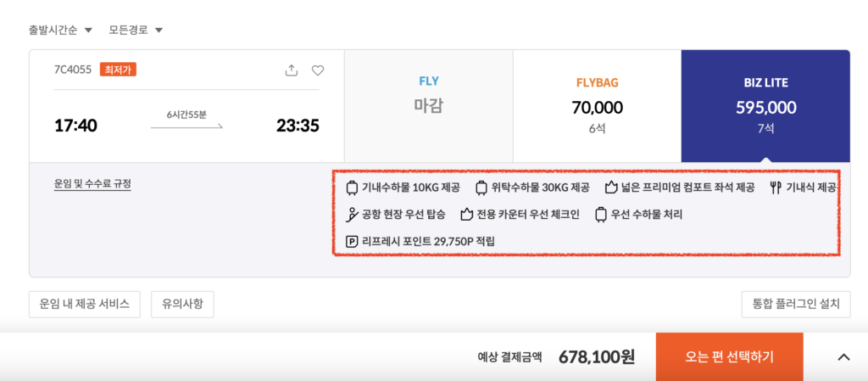Click the priority baggage handling icon

pos(600,215)
